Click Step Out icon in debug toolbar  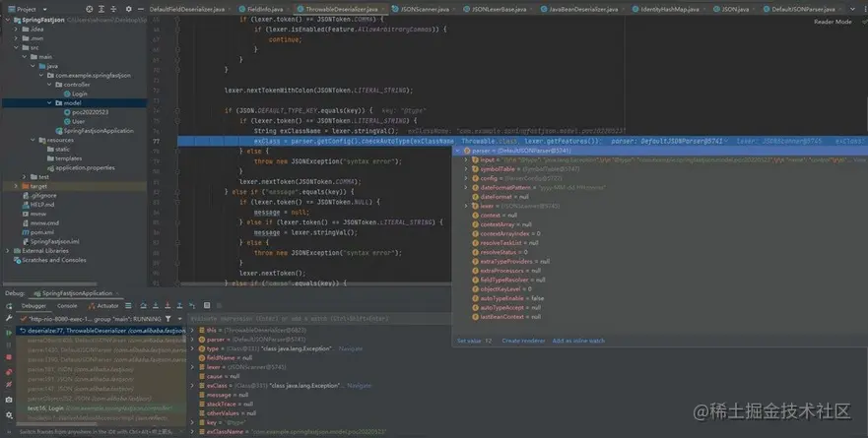click(x=179, y=305)
